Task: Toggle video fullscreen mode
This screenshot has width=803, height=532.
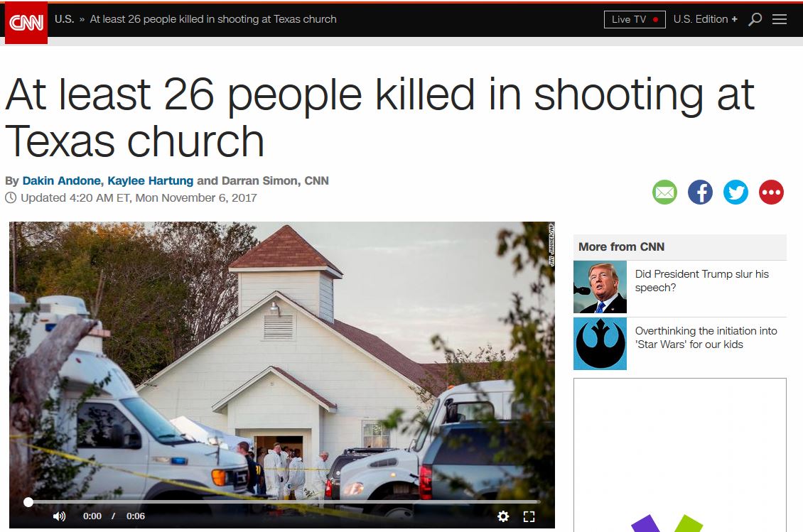Action: pyautogui.click(x=529, y=516)
